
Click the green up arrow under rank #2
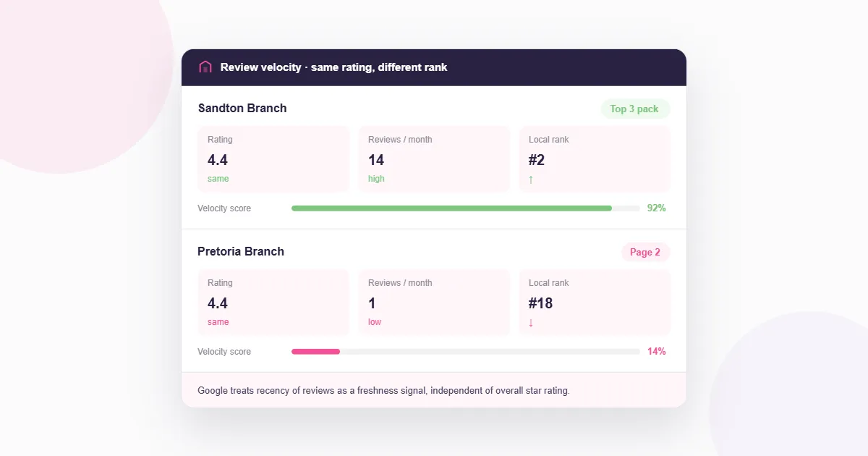(x=531, y=180)
